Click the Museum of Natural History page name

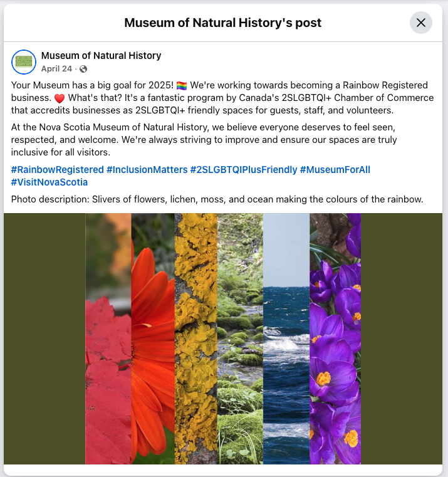click(101, 56)
